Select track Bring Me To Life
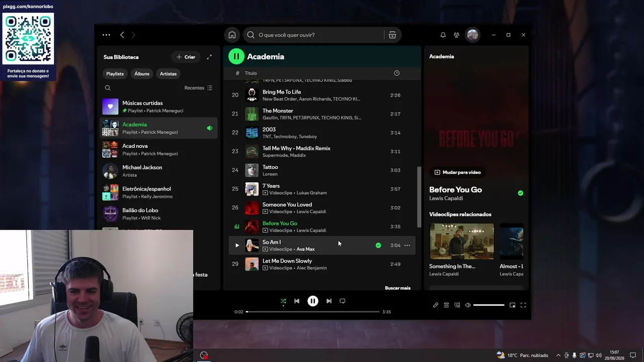Screen dimensions: 644x362 [322, 95]
